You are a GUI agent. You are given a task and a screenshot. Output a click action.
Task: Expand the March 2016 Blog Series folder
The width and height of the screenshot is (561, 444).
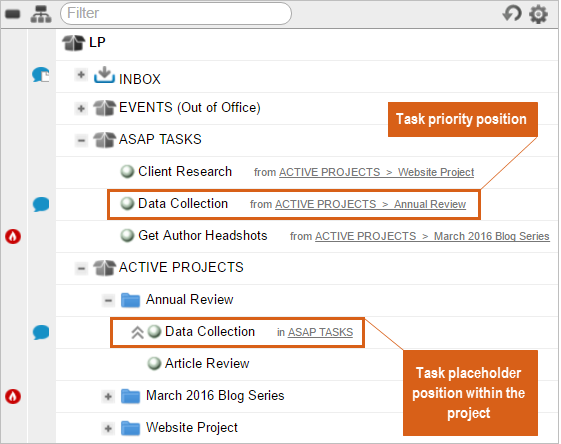click(x=108, y=396)
